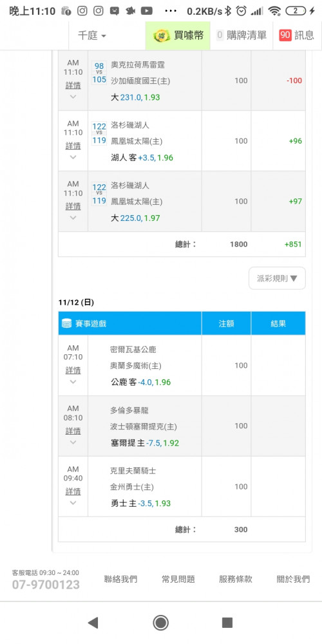Image resolution: width=322 pixels, height=644 pixels.
Task: Click the coin icon beside 買噱幣
Action: click(162, 35)
